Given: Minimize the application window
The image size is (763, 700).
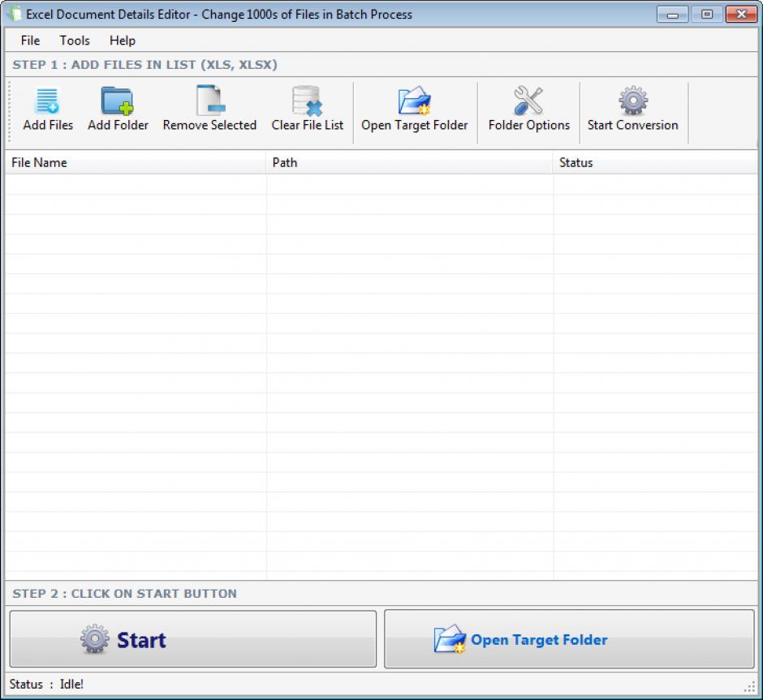Looking at the screenshot, I should pos(673,15).
